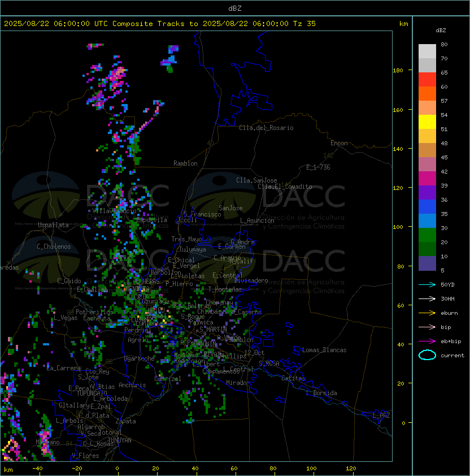
Task: Pick the yellow 54-51 dBZ swatch
Action: [x=427, y=122]
